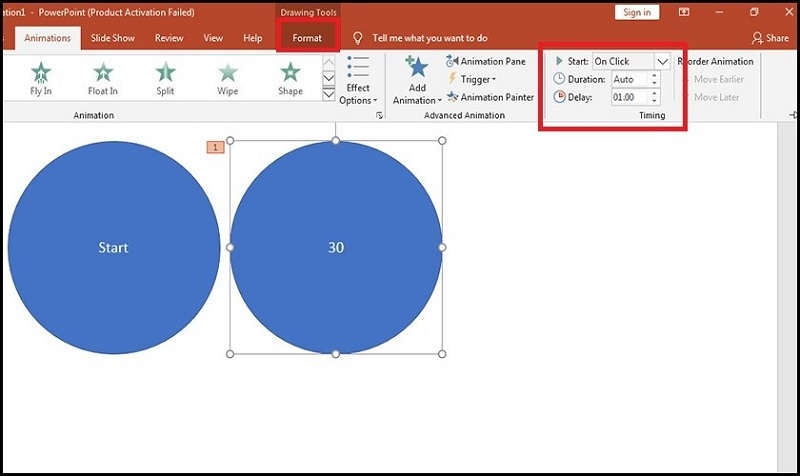Viewport: 800px width, 476px height.
Task: Open the Start timing dropdown
Action: pyautogui.click(x=661, y=61)
